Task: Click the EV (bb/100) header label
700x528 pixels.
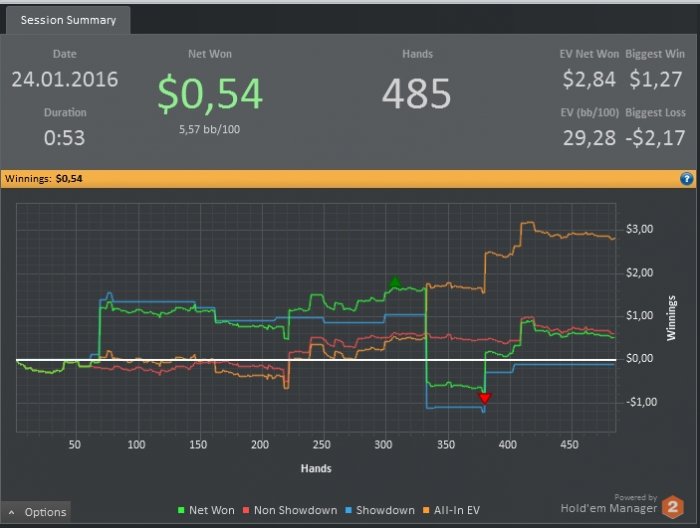Action: (590, 112)
